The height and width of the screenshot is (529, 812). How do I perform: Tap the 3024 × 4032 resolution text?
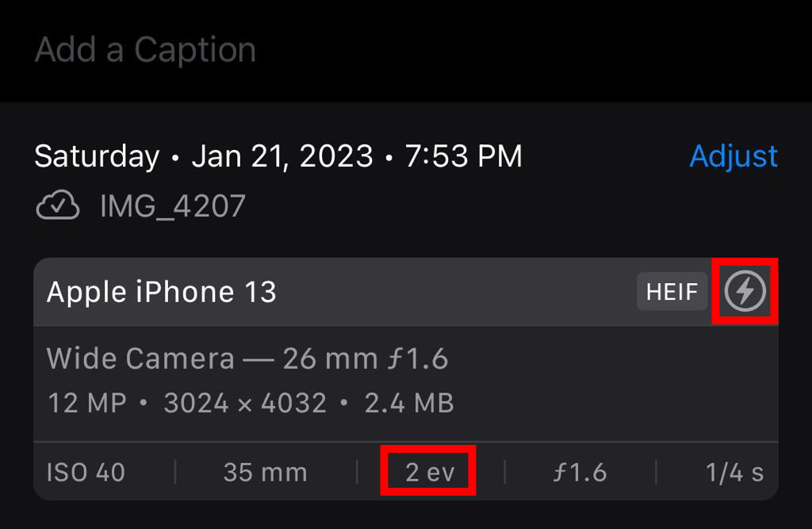pos(245,403)
